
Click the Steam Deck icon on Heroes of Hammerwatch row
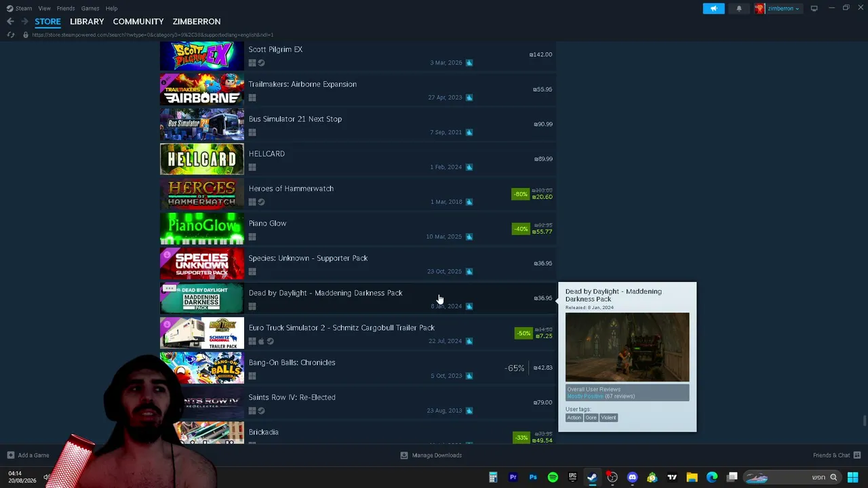pyautogui.click(x=261, y=202)
